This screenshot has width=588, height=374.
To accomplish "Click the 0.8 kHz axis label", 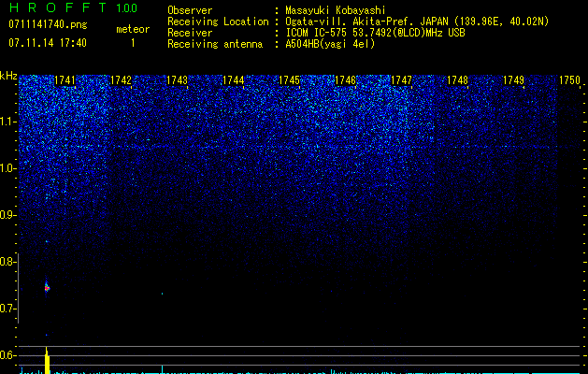I will coord(8,262).
